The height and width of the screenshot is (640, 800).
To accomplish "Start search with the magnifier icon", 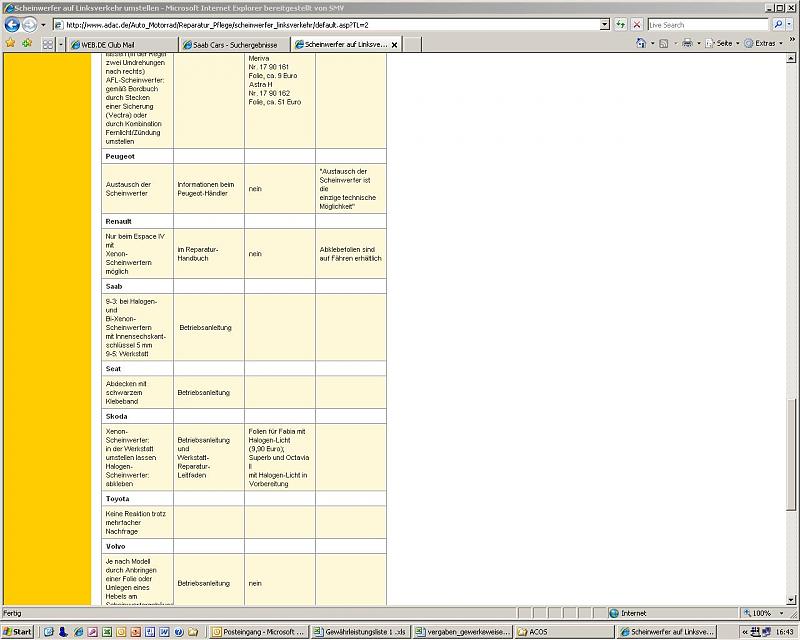I will (778, 24).
